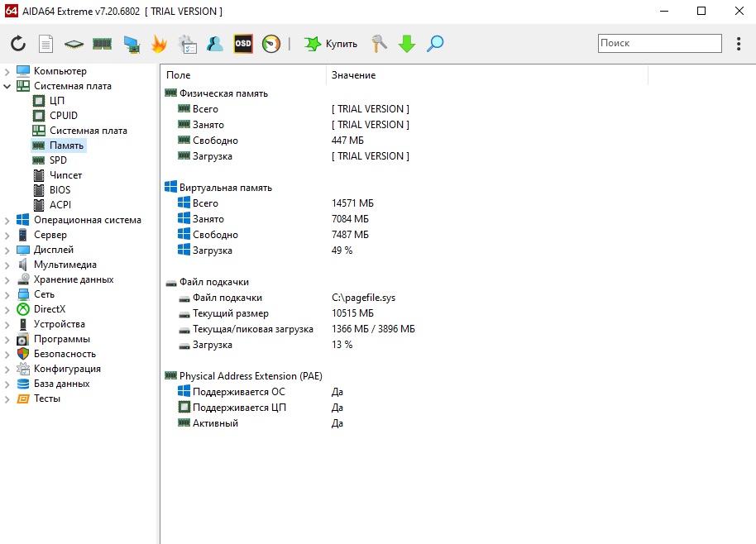Select BIOS in the tree

pos(60,190)
